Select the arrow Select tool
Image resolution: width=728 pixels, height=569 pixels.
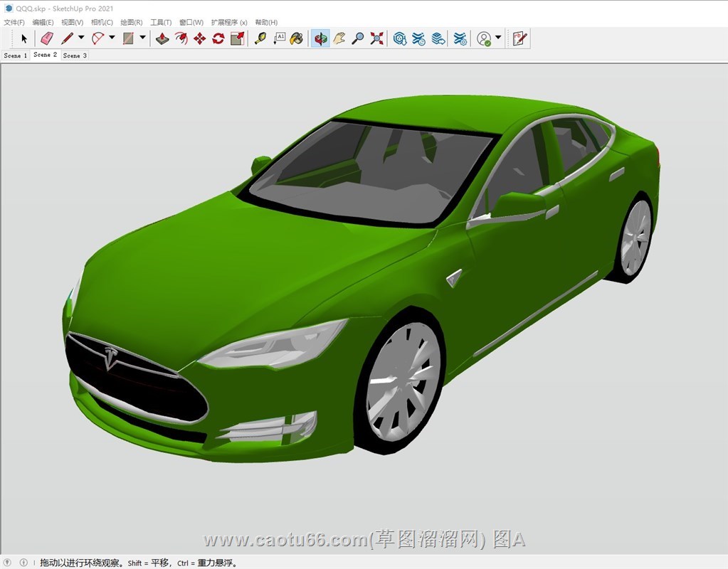(x=24, y=38)
